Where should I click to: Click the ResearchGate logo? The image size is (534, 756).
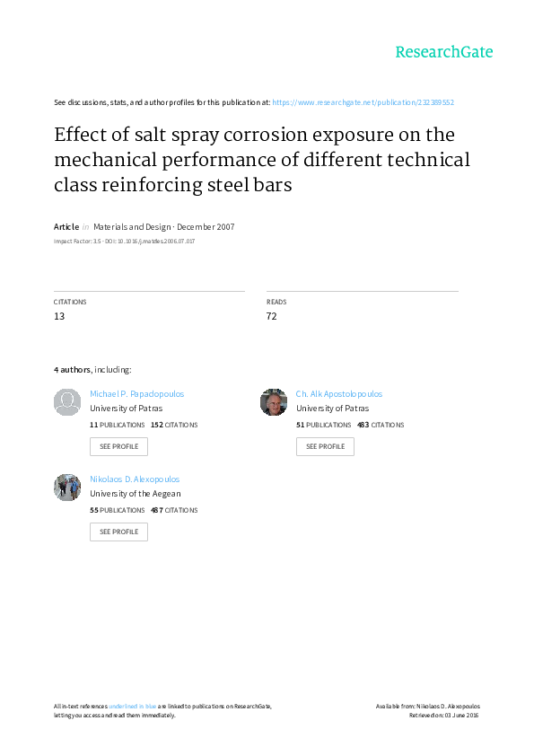[x=444, y=52]
